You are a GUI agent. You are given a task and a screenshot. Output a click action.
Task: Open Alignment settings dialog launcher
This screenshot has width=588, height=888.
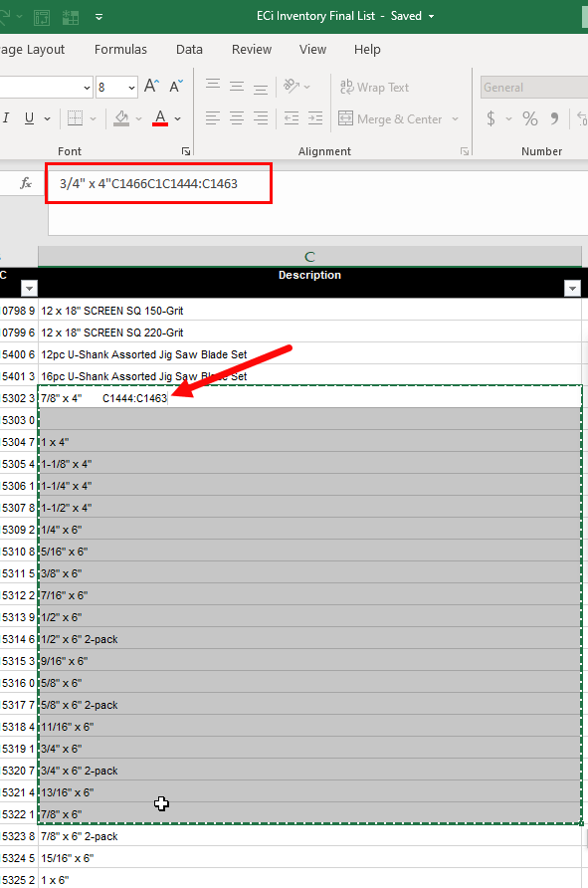coord(465,151)
